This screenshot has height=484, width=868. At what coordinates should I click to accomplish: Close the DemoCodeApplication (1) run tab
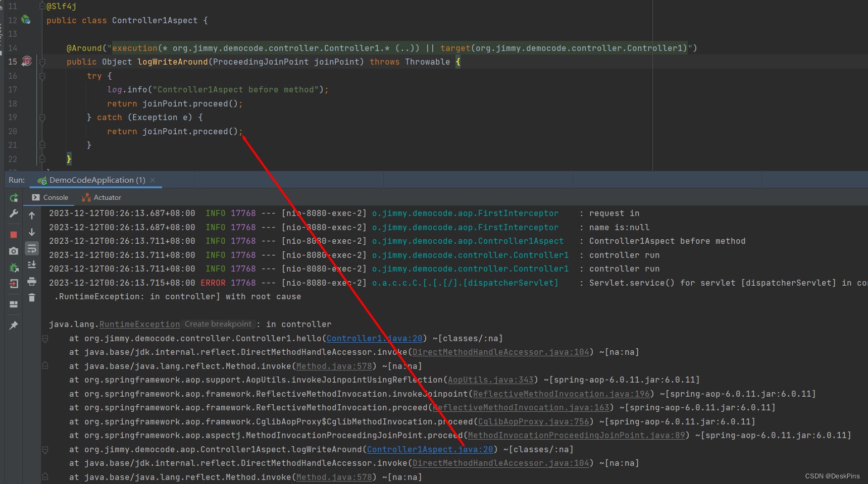152,180
